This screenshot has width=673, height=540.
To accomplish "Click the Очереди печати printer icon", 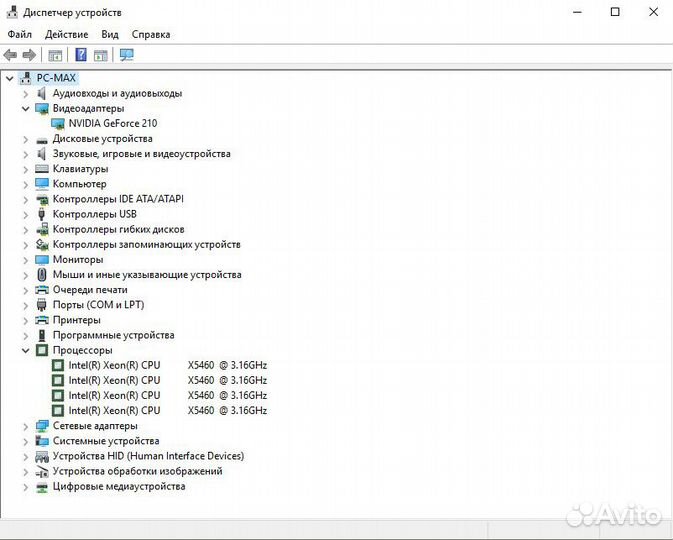I will click(x=42, y=290).
